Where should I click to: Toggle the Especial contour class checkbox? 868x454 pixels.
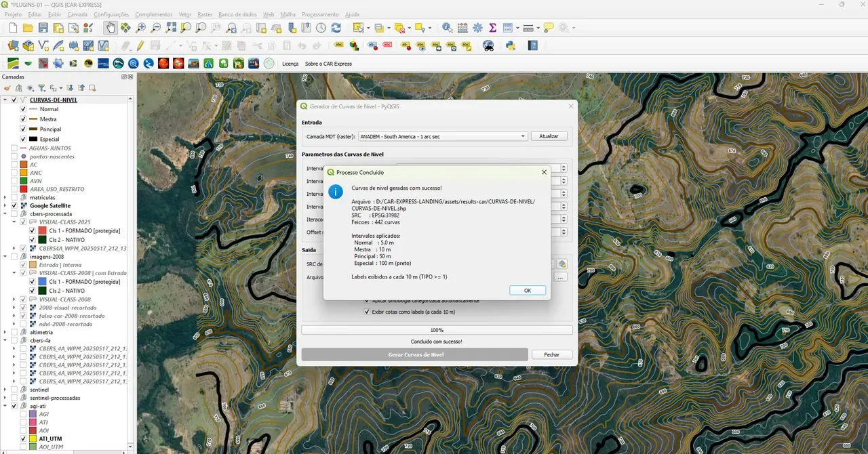(23, 139)
